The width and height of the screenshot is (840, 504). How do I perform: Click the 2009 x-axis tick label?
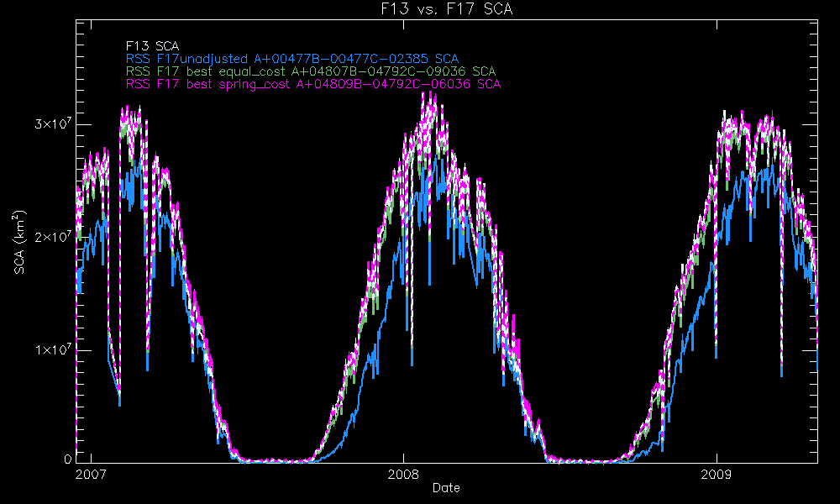coord(717,474)
